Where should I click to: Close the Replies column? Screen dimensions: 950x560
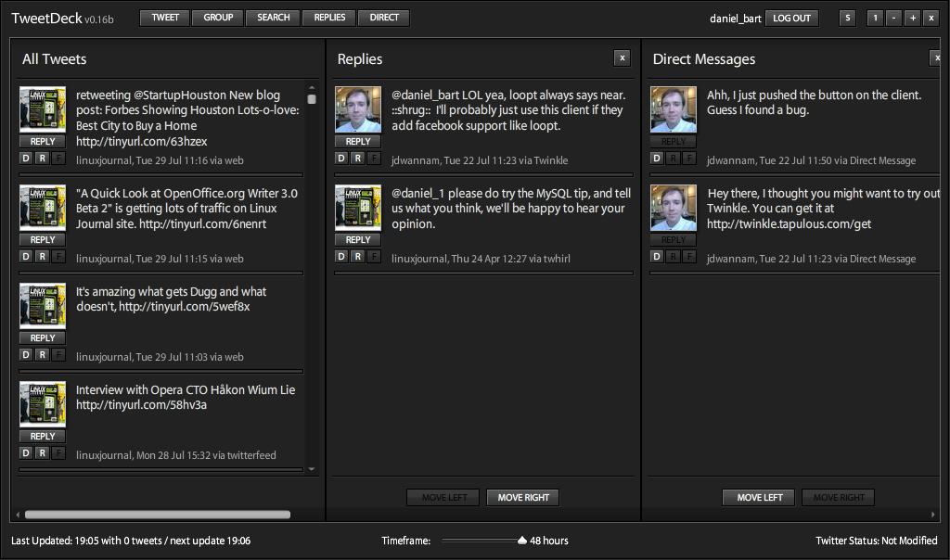click(x=623, y=58)
